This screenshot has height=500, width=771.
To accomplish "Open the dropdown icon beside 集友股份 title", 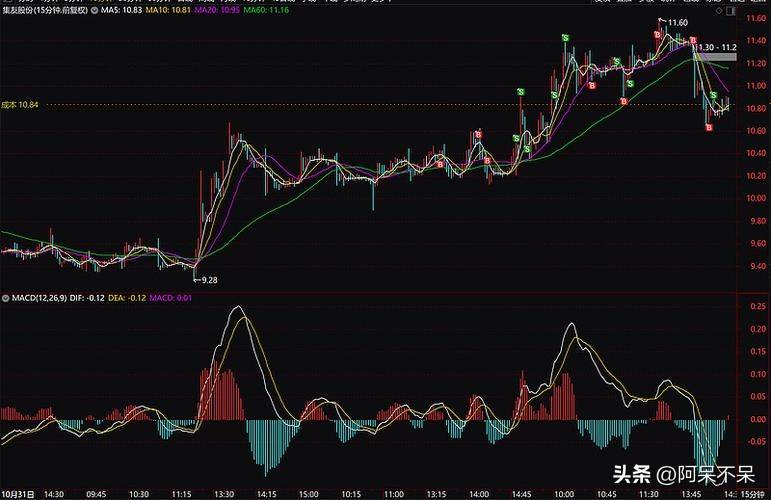I will click(94, 10).
